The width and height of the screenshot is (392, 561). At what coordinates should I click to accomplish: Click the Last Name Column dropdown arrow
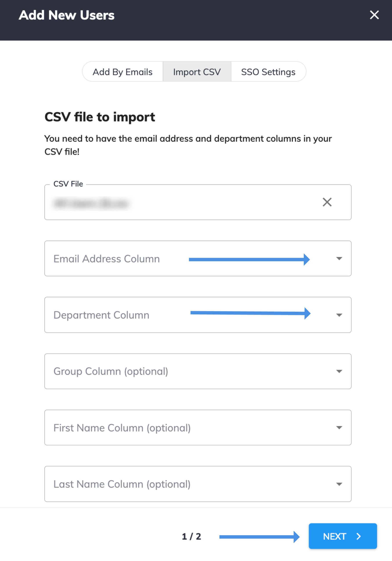(x=339, y=484)
